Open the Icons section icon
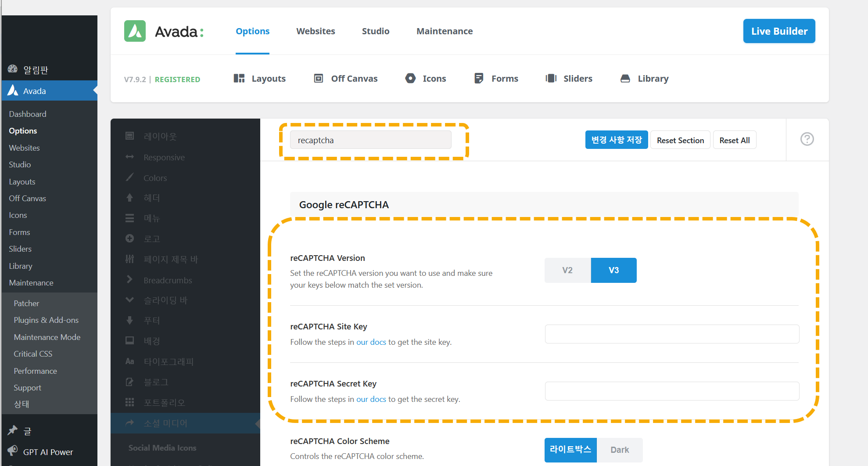This screenshot has height=466, width=868. point(410,79)
